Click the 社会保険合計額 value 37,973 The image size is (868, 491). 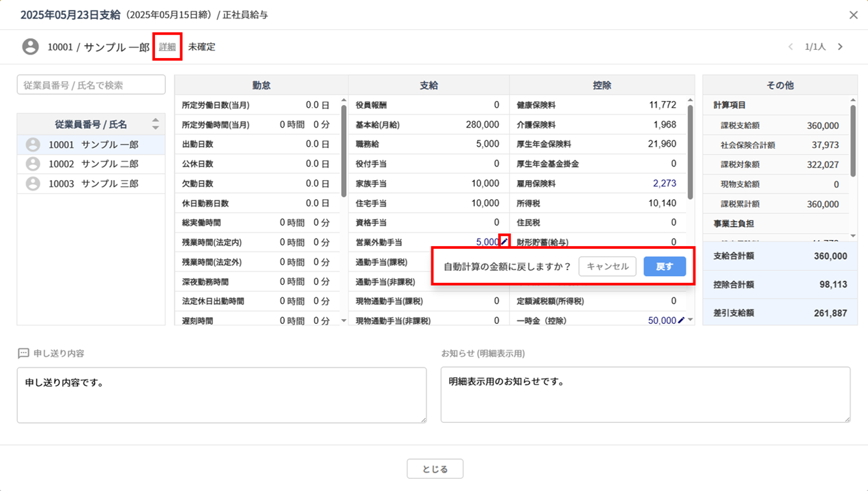[826, 145]
